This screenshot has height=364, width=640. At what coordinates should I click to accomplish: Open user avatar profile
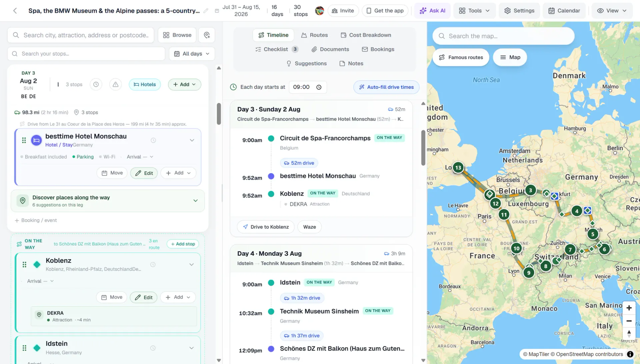[319, 11]
